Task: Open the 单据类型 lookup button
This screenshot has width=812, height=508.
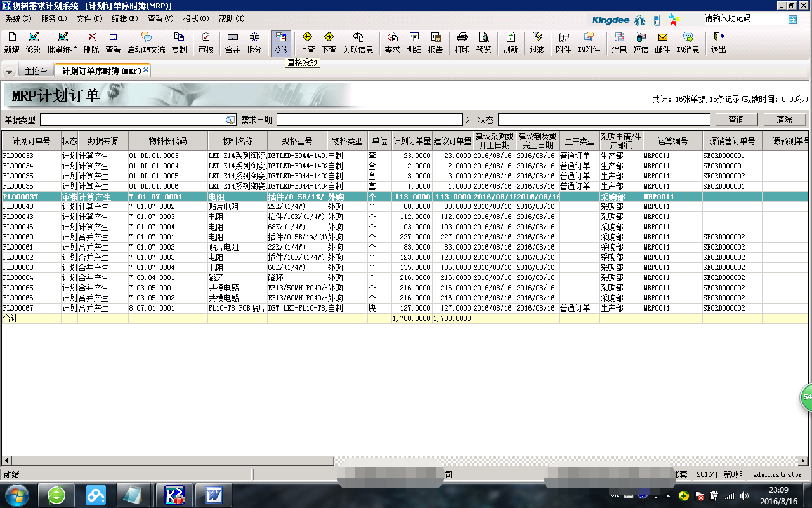Action: (x=230, y=120)
